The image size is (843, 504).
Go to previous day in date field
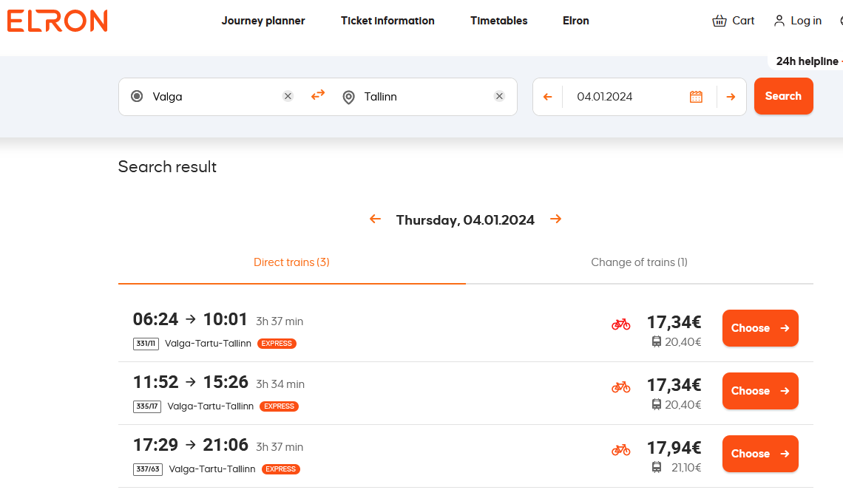[547, 97]
